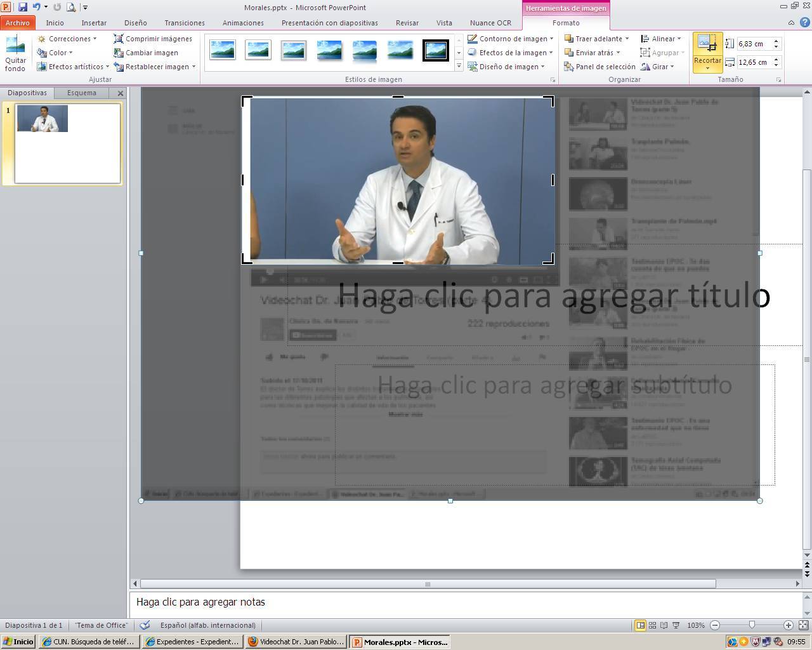Image resolution: width=812 pixels, height=650 pixels.
Task: Click the Inicio Start button on the taskbar
Action: pos(18,642)
